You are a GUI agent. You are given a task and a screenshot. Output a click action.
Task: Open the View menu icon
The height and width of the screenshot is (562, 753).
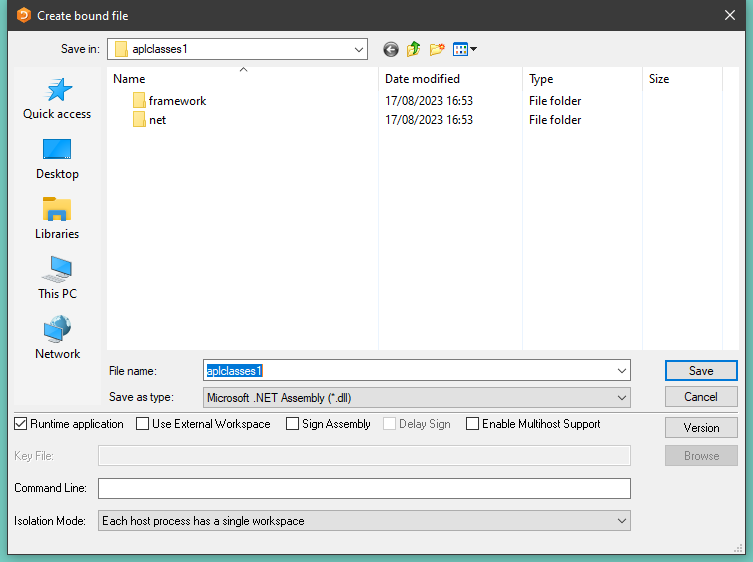coord(464,49)
